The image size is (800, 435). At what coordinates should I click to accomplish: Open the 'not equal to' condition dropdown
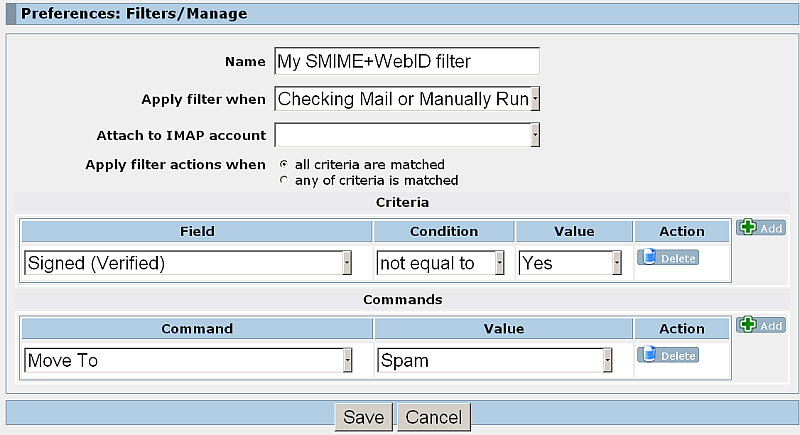(x=440, y=263)
